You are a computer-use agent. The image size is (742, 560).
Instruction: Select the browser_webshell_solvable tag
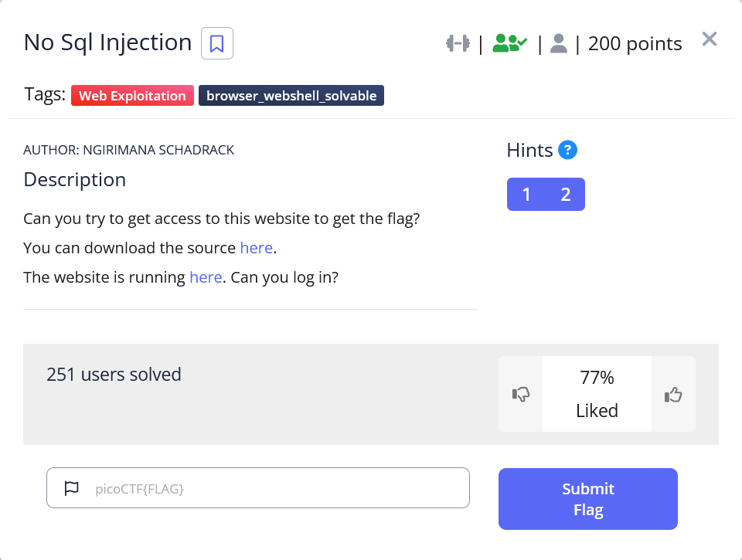pos(291,96)
